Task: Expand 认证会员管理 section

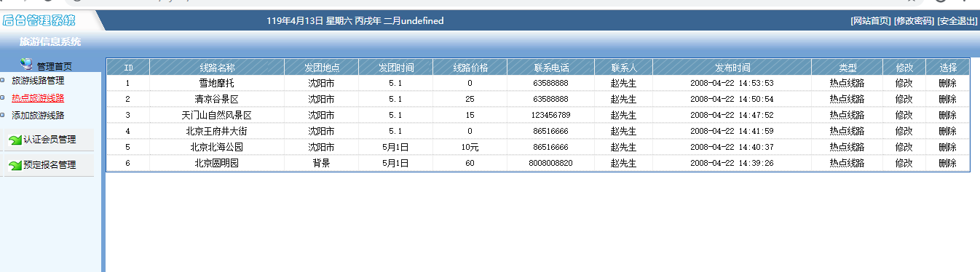Action: [50, 140]
